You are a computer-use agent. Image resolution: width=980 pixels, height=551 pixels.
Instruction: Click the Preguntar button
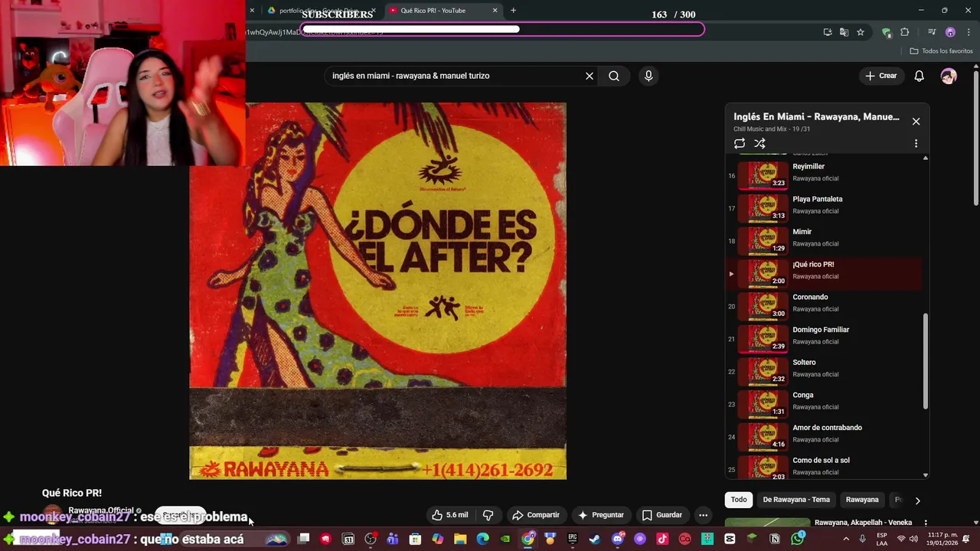coord(601,515)
